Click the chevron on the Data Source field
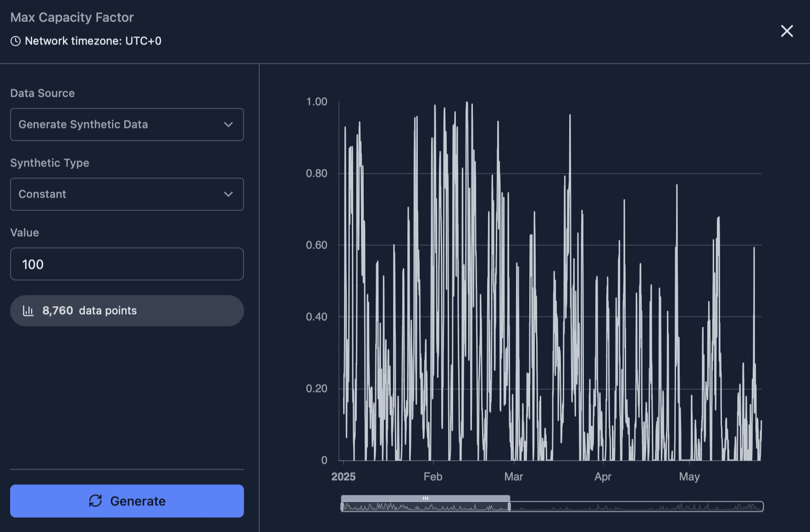Screen dimensions: 810x532 [228, 124]
